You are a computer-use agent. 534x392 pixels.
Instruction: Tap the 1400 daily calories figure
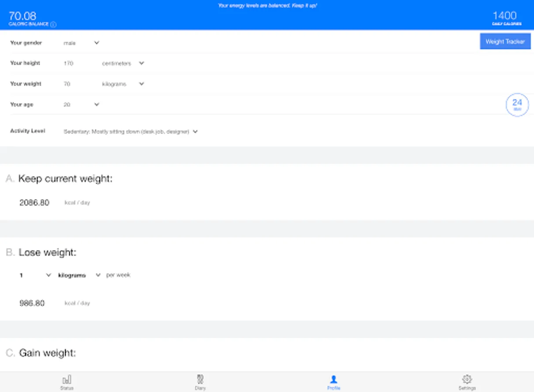504,16
